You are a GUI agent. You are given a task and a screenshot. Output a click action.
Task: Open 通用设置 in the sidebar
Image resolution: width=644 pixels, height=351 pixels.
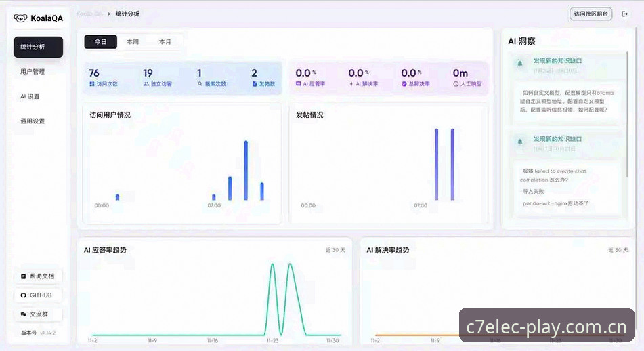coord(38,121)
